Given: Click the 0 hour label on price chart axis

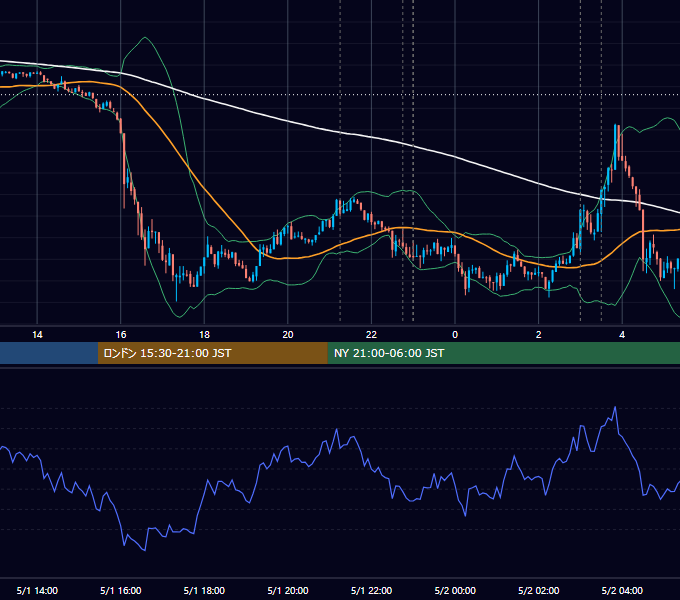Looking at the screenshot, I should [455, 335].
